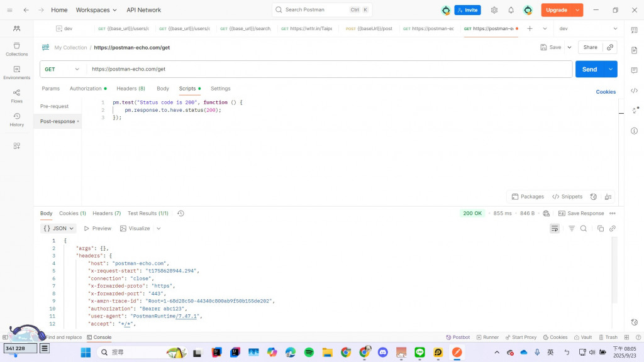Open the Workspaces dropdown
This screenshot has height=362, width=644.
click(96, 10)
